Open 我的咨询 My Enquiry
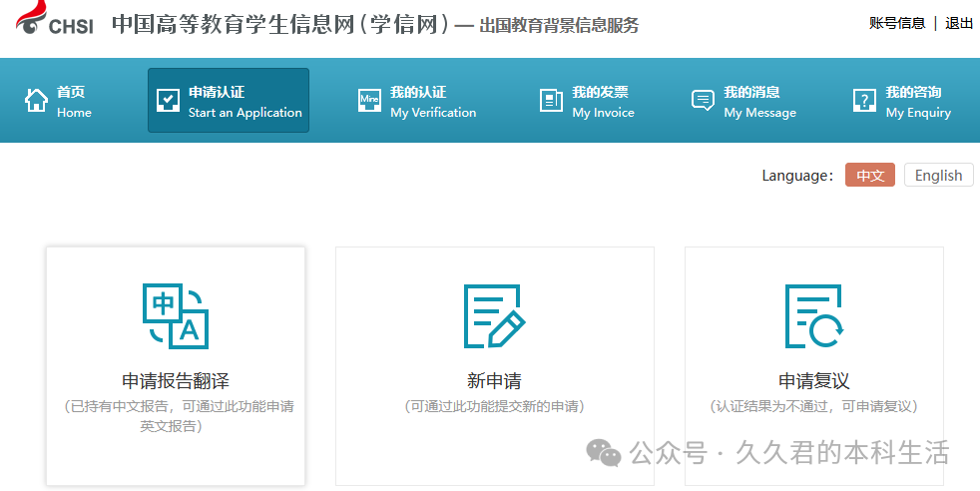This screenshot has width=980, height=491. pos(902,101)
